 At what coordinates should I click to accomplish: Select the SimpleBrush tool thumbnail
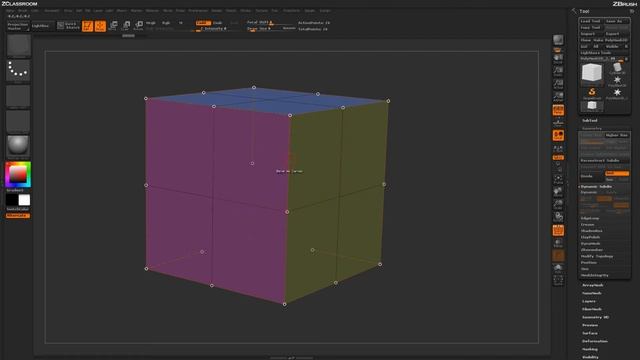pos(591,94)
